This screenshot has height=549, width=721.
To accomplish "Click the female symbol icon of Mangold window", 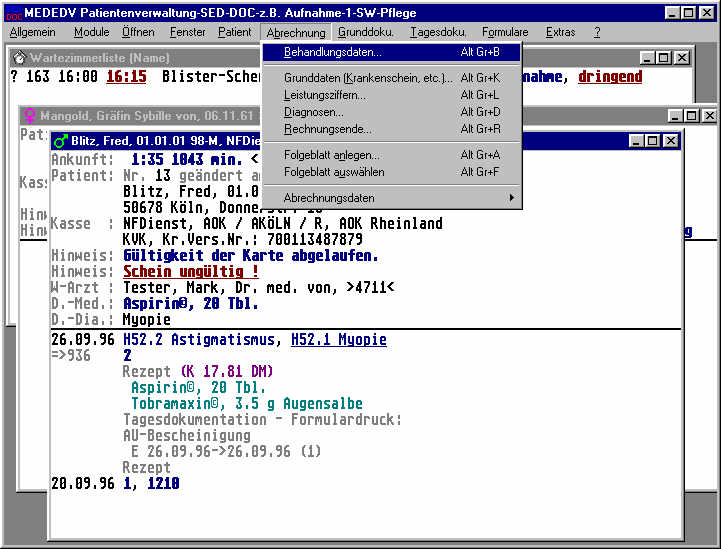I will (x=30, y=115).
